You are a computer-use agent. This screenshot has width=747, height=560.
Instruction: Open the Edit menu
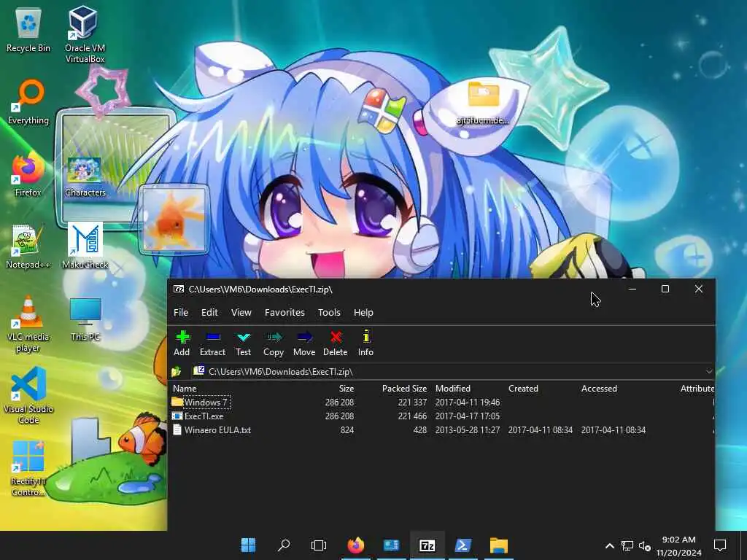pyautogui.click(x=209, y=312)
